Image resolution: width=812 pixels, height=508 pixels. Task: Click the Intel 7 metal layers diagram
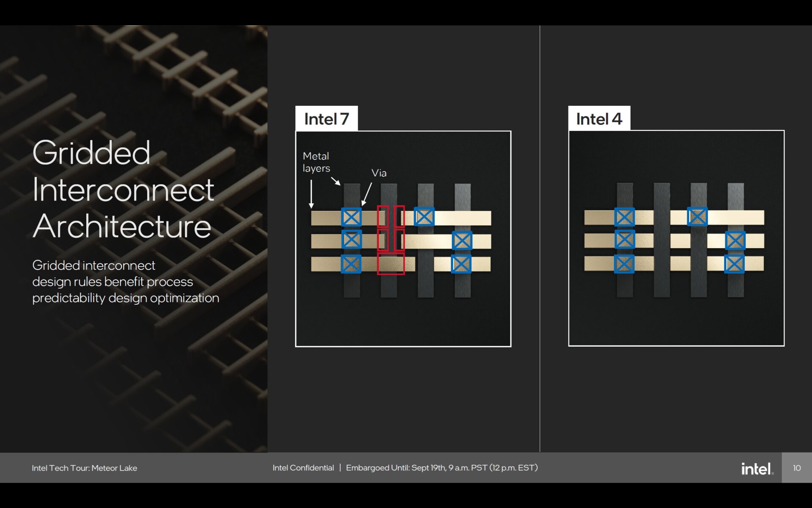point(403,239)
